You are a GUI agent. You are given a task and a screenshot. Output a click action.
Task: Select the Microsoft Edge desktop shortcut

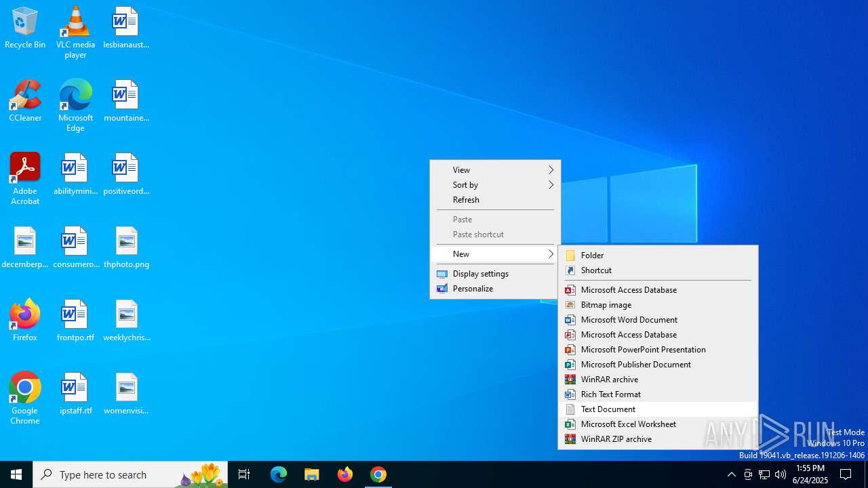coord(75,106)
